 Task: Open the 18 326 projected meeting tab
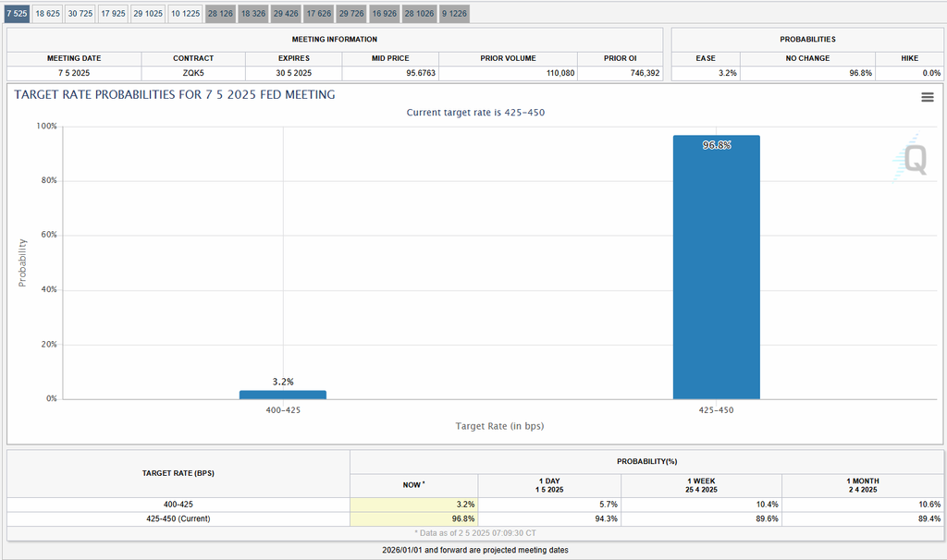252,14
